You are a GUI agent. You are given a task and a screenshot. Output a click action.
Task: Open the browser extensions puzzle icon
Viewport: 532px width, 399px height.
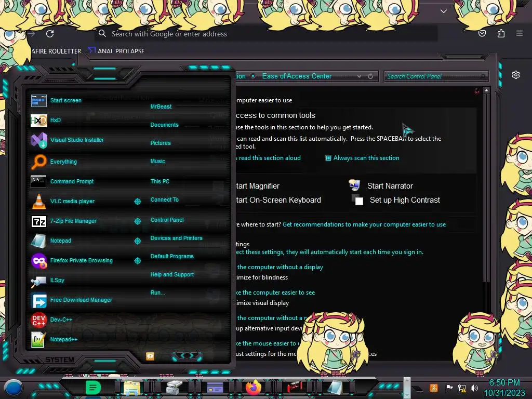[501, 33]
